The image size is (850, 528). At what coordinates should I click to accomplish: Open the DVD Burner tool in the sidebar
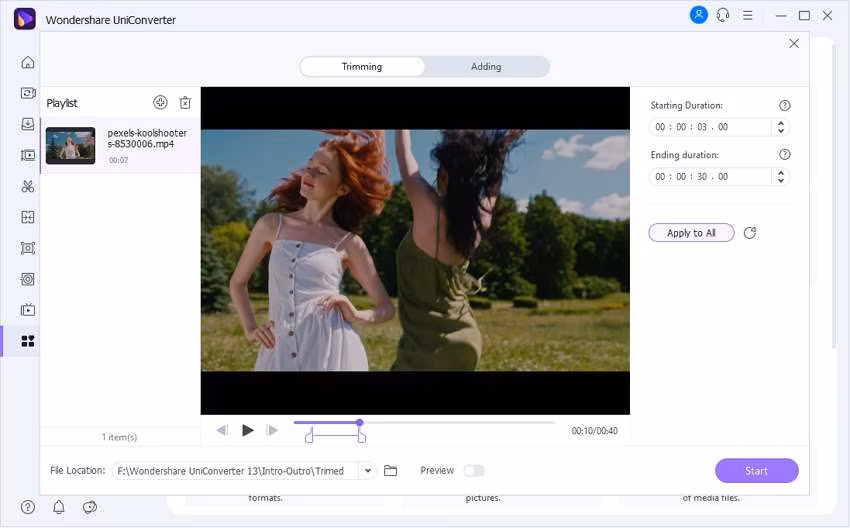(x=28, y=279)
